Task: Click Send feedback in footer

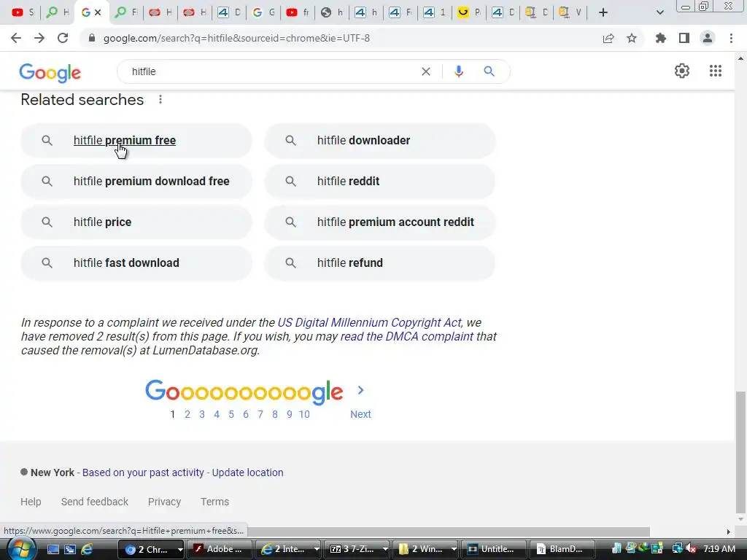Action: [94, 502]
